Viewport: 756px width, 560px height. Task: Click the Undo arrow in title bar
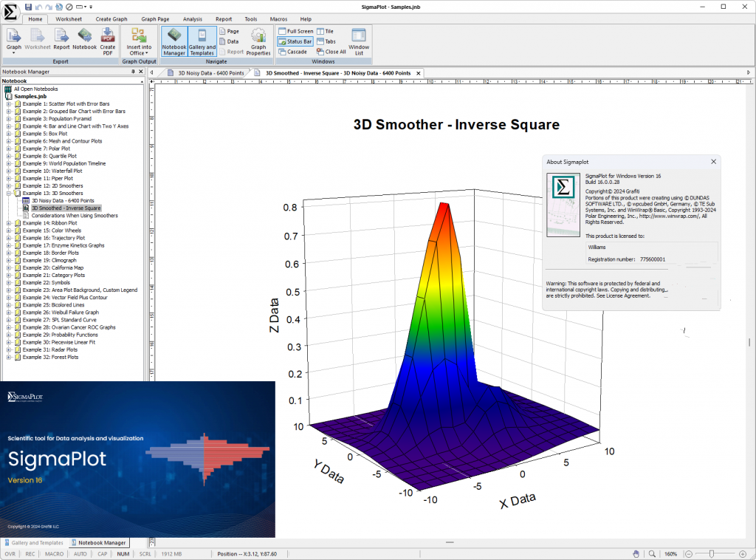pos(38,7)
